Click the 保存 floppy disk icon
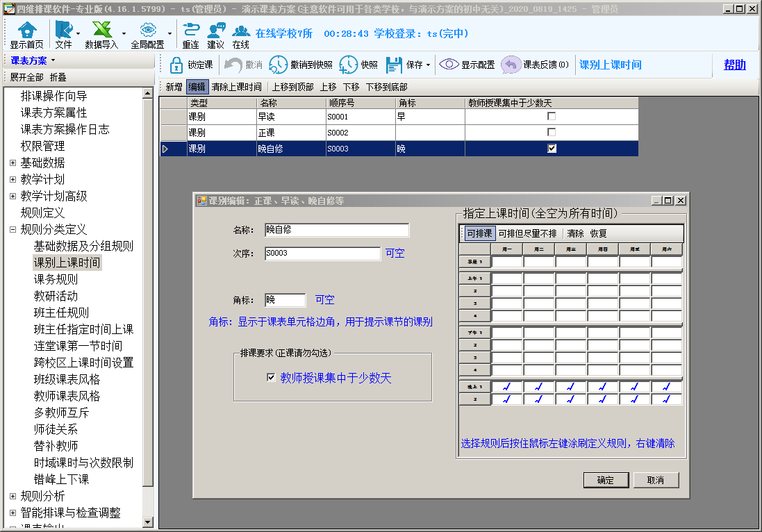This screenshot has width=762, height=532. (394, 65)
